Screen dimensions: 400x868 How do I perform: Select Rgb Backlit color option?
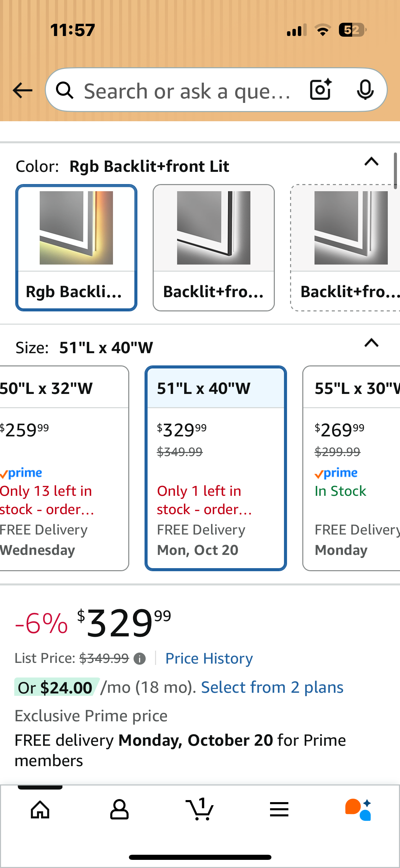pyautogui.click(x=76, y=248)
